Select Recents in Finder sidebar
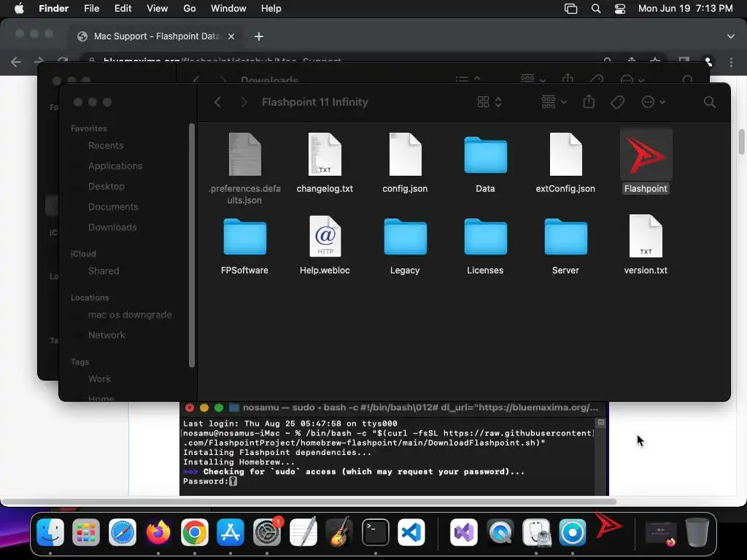The height and width of the screenshot is (560, 747). pos(106,146)
